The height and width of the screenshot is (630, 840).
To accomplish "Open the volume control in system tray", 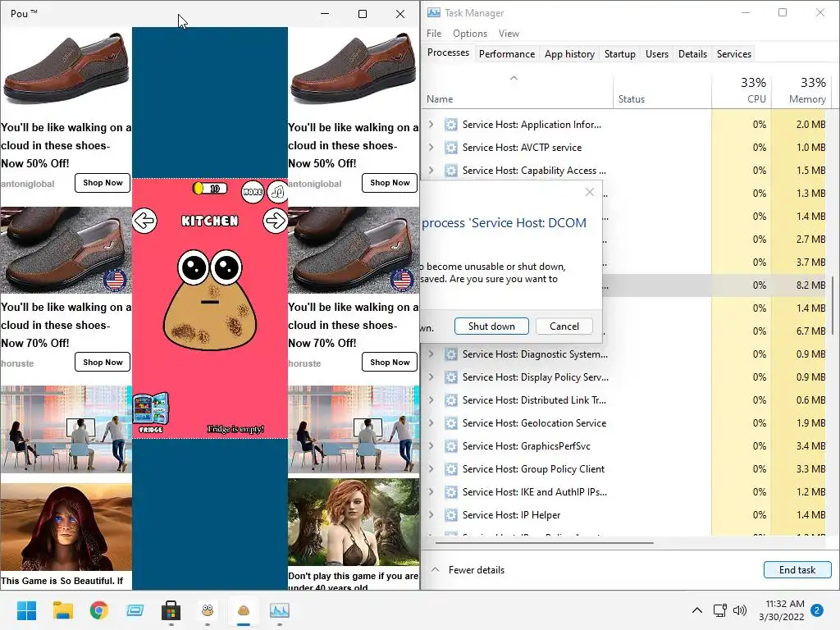I will [740, 610].
